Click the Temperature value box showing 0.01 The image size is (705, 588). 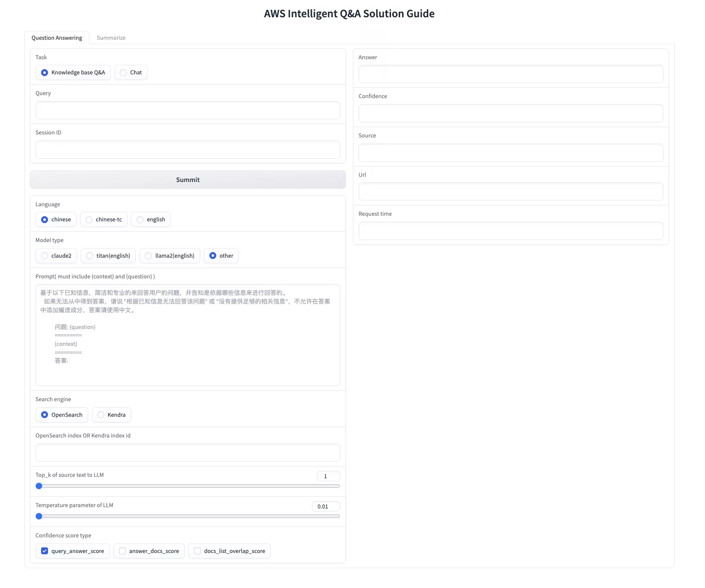[326, 506]
